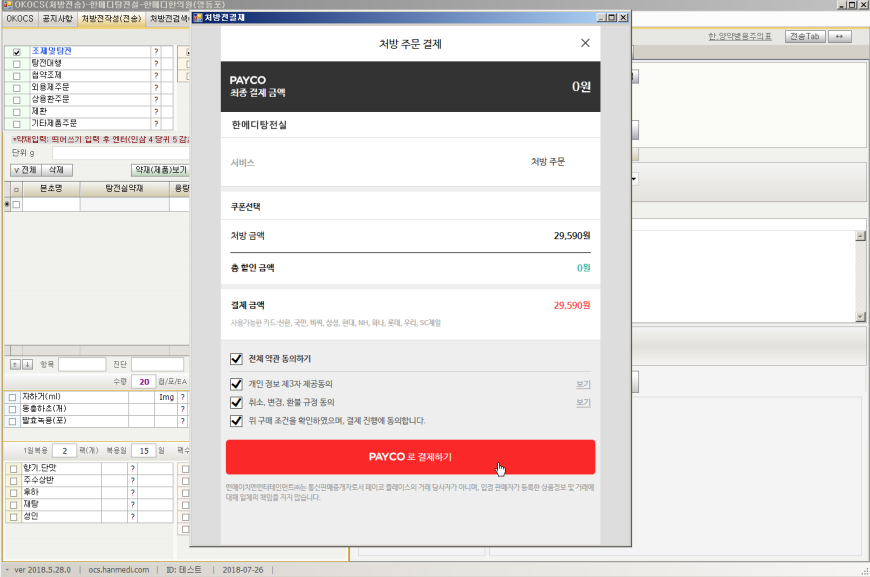The height and width of the screenshot is (577, 870).
Task: Click the ? help icon for 향기,단맛
Action: click(133, 468)
